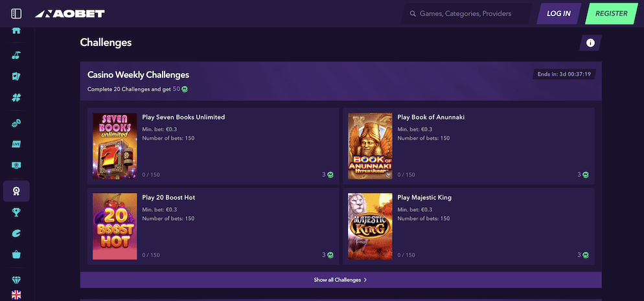The height and width of the screenshot is (301, 644).
Task: Click the Play Book of Anunnaki title
Action: tap(431, 117)
